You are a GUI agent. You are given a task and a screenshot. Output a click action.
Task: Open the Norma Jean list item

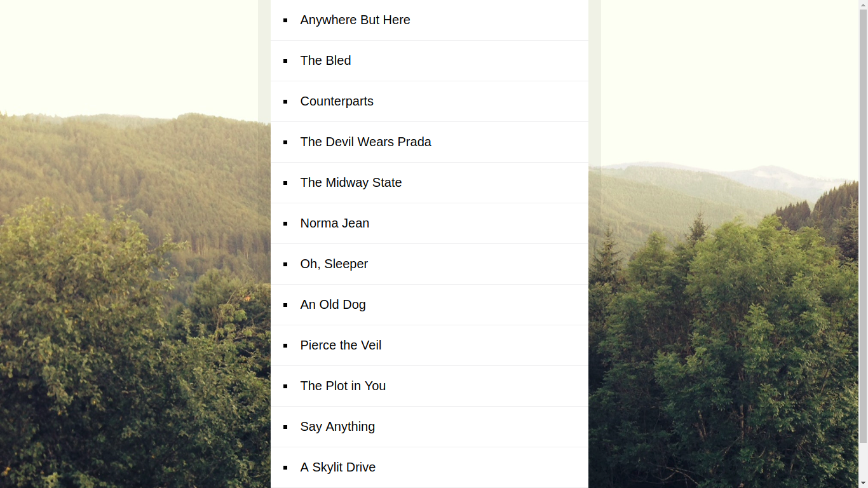click(430, 224)
